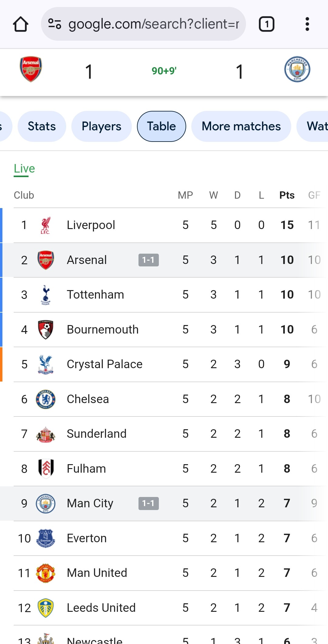Viewport: 328px width, 644px height.
Task: Click the Pts column header
Action: (287, 195)
